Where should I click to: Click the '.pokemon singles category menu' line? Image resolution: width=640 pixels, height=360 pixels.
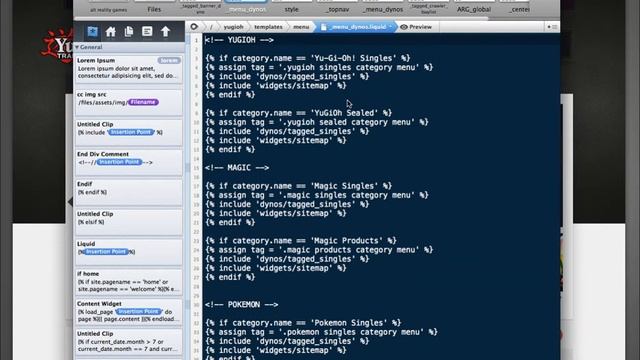tap(321, 332)
